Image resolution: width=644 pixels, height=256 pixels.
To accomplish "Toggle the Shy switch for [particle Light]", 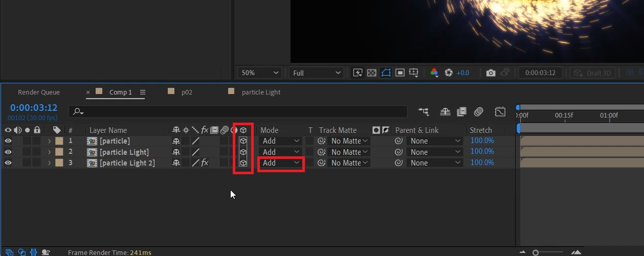I will click(x=176, y=152).
